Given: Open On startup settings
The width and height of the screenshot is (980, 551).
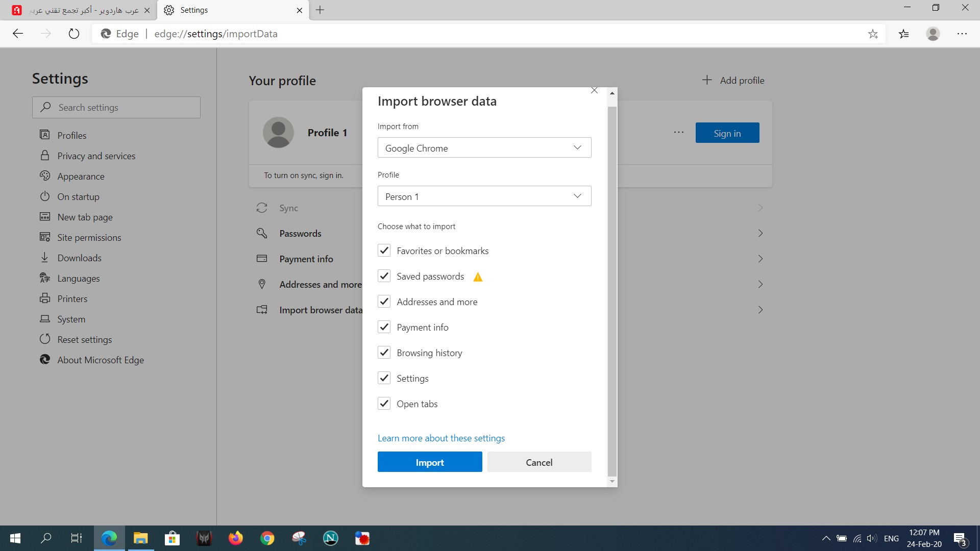Looking at the screenshot, I should [x=78, y=196].
